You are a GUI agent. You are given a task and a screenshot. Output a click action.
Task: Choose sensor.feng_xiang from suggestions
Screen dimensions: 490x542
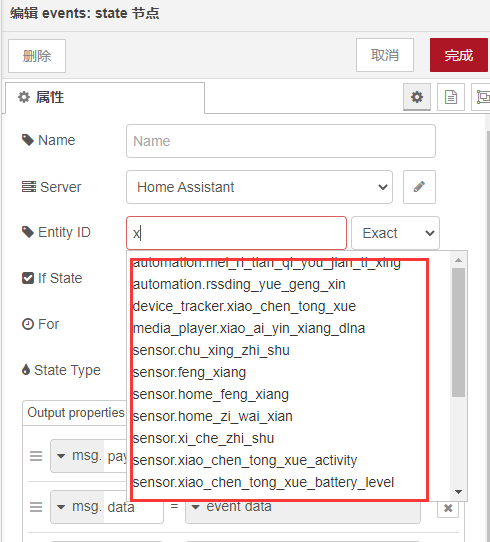pos(189,372)
